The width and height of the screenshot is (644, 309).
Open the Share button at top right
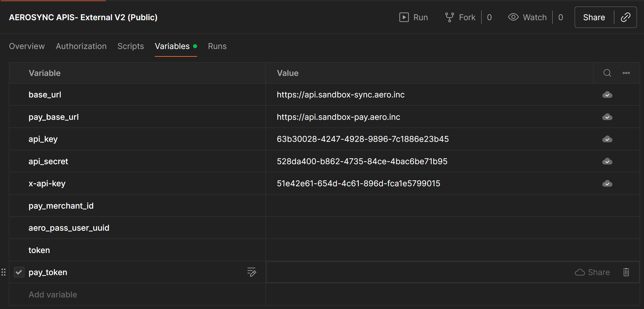tap(594, 17)
